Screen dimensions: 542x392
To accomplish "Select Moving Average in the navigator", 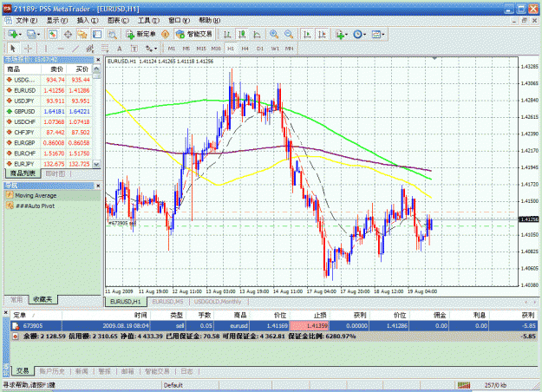I will pyautogui.click(x=36, y=196).
